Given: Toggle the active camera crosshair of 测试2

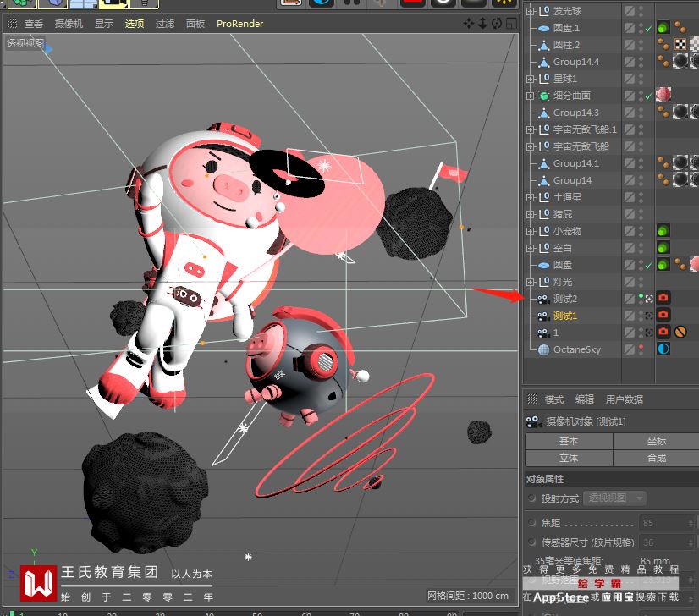Looking at the screenshot, I should [x=649, y=299].
